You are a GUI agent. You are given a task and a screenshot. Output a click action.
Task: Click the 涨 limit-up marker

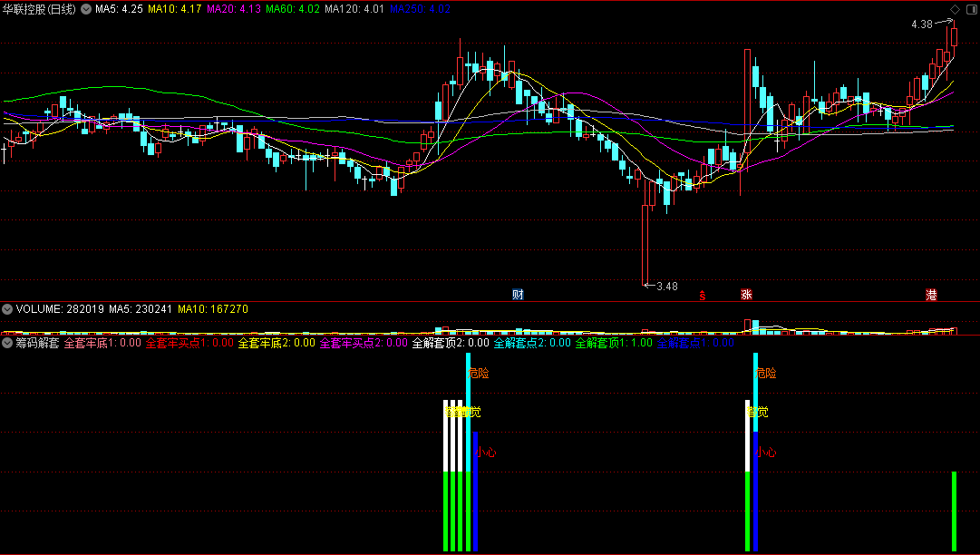[x=746, y=295]
